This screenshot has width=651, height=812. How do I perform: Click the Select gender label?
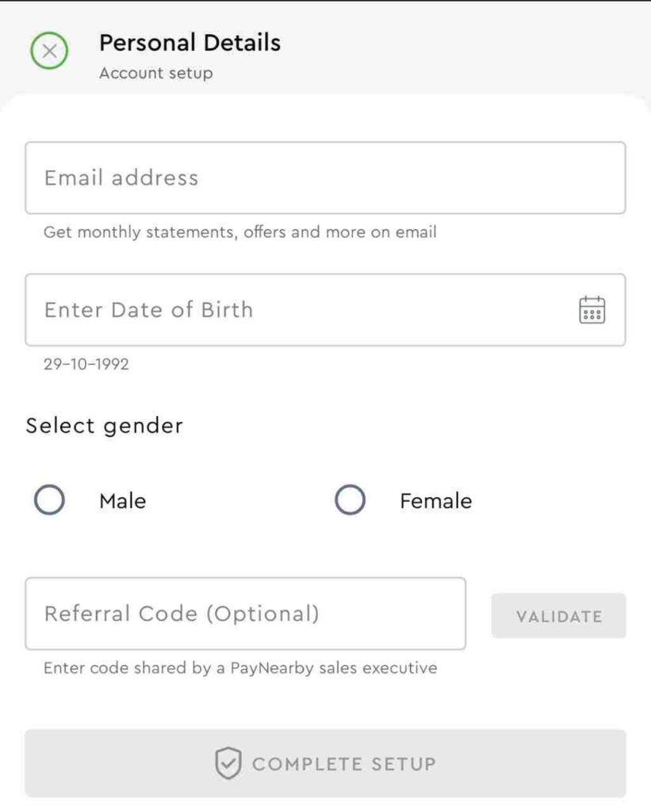point(105,426)
